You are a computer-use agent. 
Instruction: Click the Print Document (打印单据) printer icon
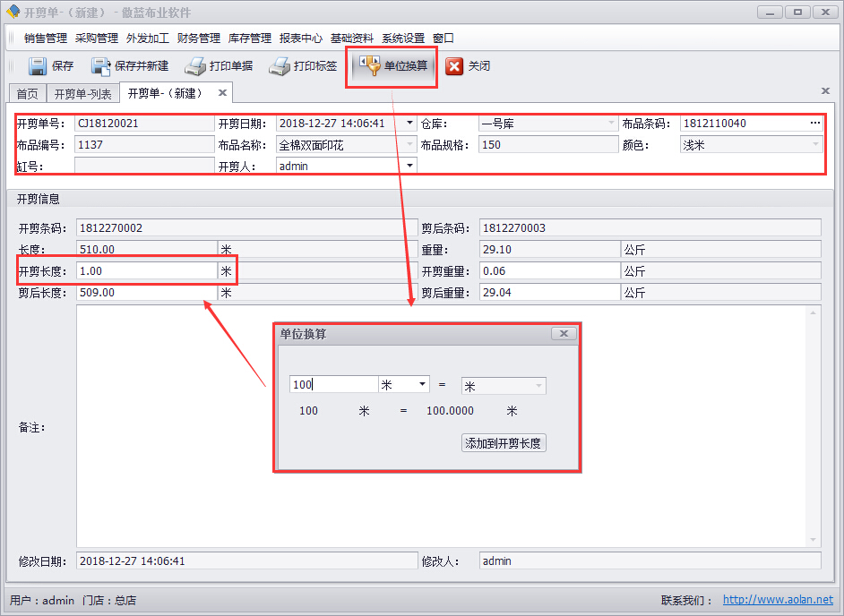coord(195,66)
